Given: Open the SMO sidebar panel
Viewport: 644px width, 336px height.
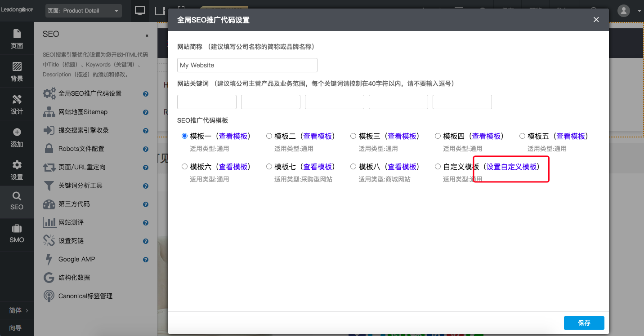Looking at the screenshot, I should click(x=17, y=234).
